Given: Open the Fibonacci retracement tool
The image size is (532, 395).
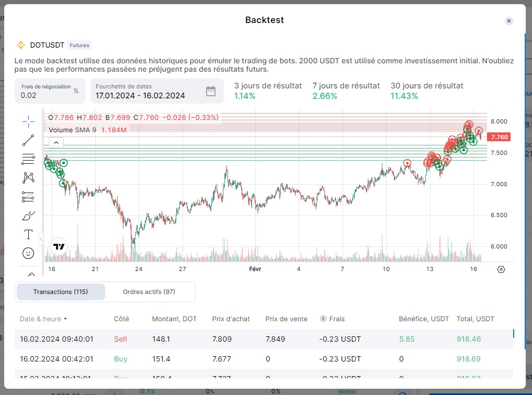Looking at the screenshot, I should [28, 159].
